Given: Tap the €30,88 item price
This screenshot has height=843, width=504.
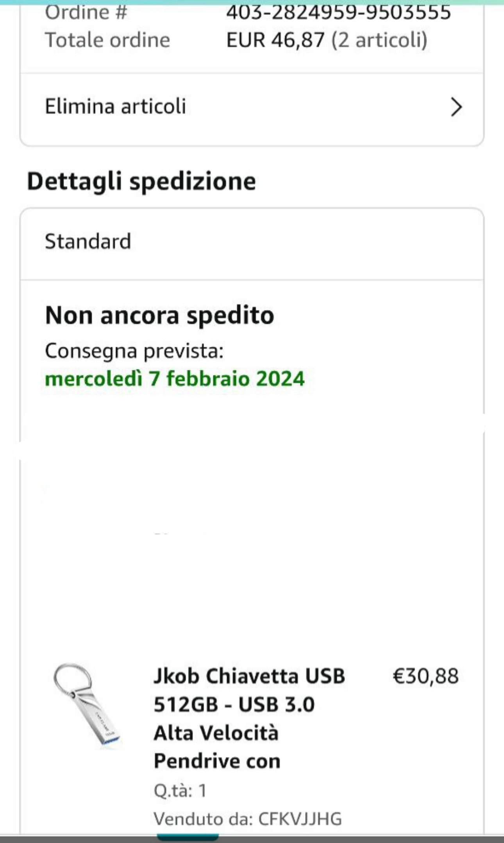Looking at the screenshot, I should click(x=425, y=676).
